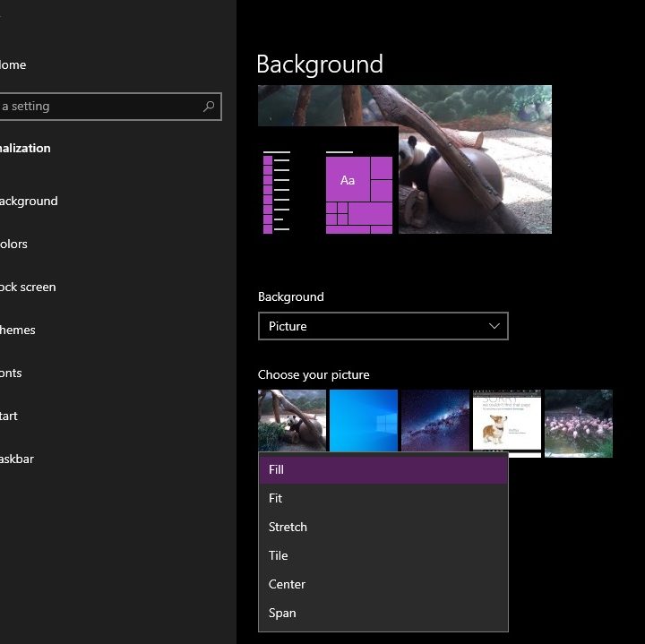This screenshot has width=645, height=644.
Task: Select Tile in the fit options
Action: (383, 555)
